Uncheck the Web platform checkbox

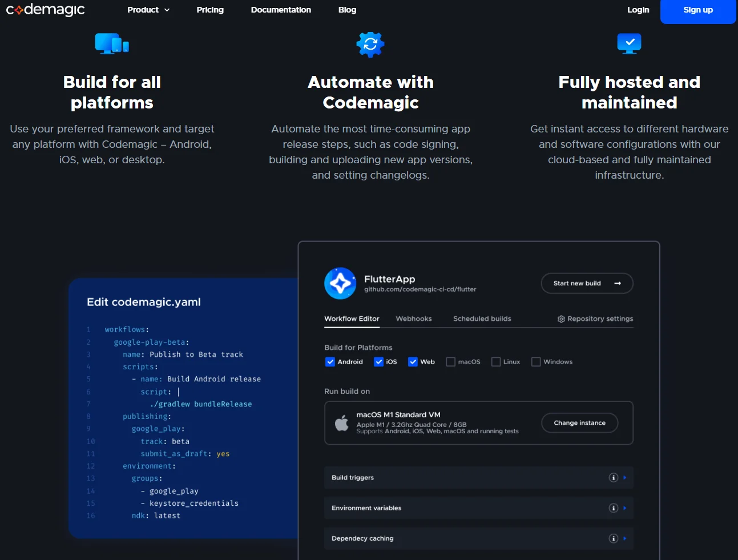pos(413,362)
